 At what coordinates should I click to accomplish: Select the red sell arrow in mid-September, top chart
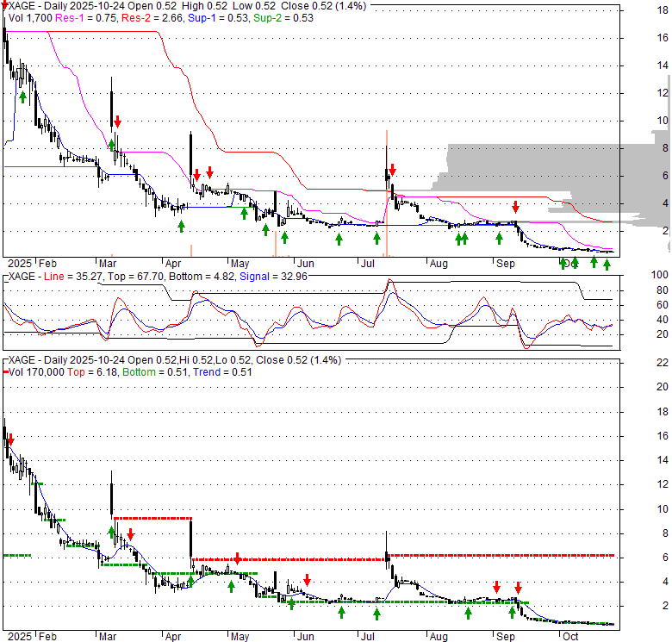coord(515,207)
